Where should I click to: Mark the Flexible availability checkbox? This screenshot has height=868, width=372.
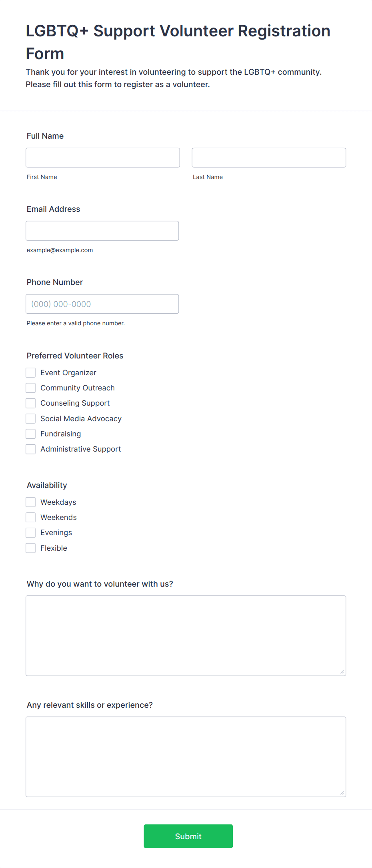pos(31,548)
